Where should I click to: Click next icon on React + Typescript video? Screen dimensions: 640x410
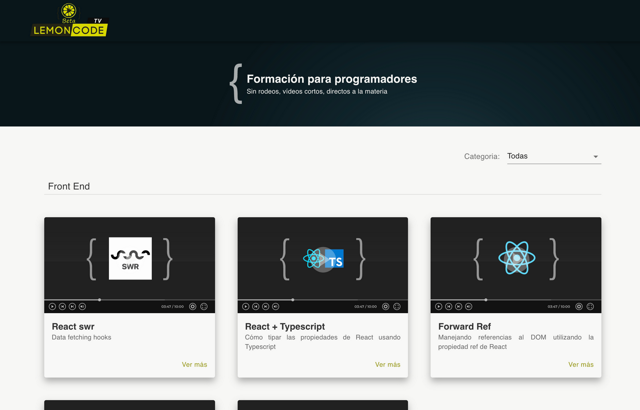coord(265,306)
